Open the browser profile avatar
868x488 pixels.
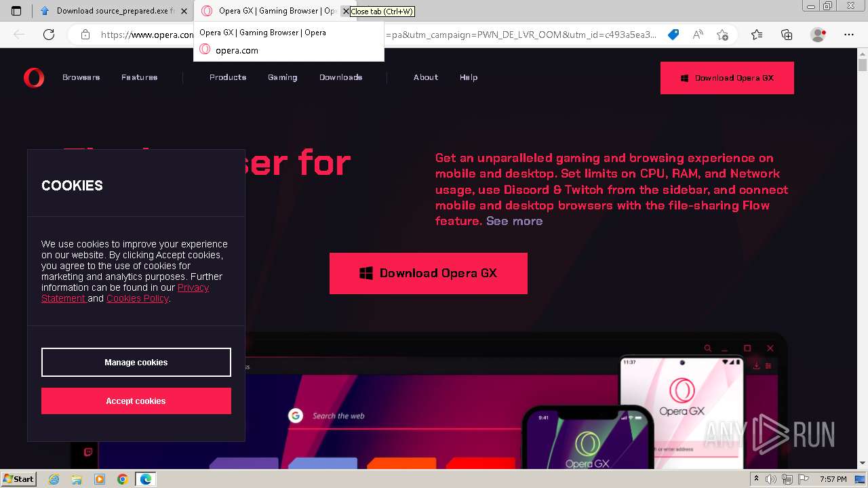[818, 35]
